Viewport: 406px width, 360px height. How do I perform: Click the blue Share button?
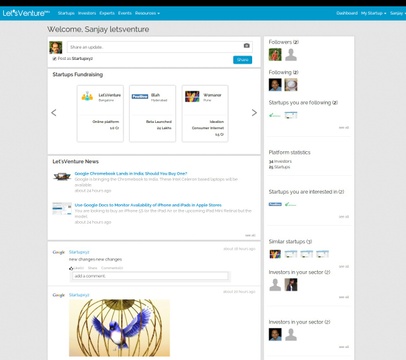click(x=242, y=60)
